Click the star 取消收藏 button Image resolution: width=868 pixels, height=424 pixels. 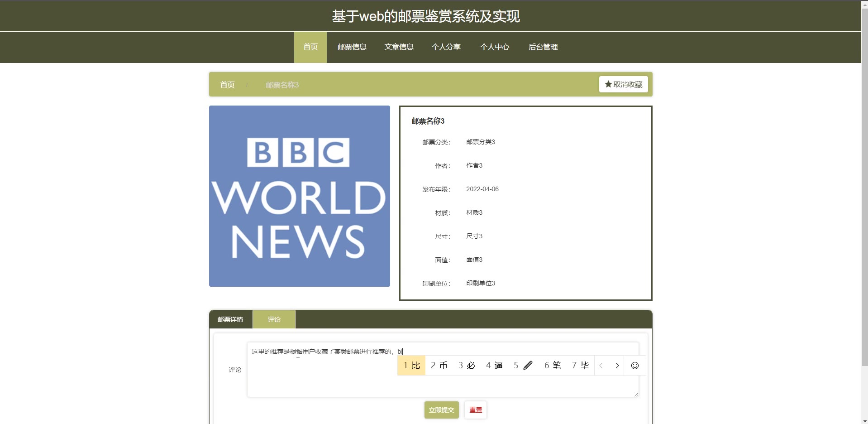pyautogui.click(x=623, y=84)
